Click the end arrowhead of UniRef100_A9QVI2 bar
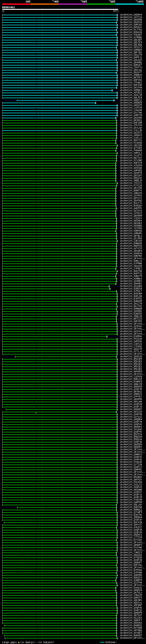 tap(114, 100)
